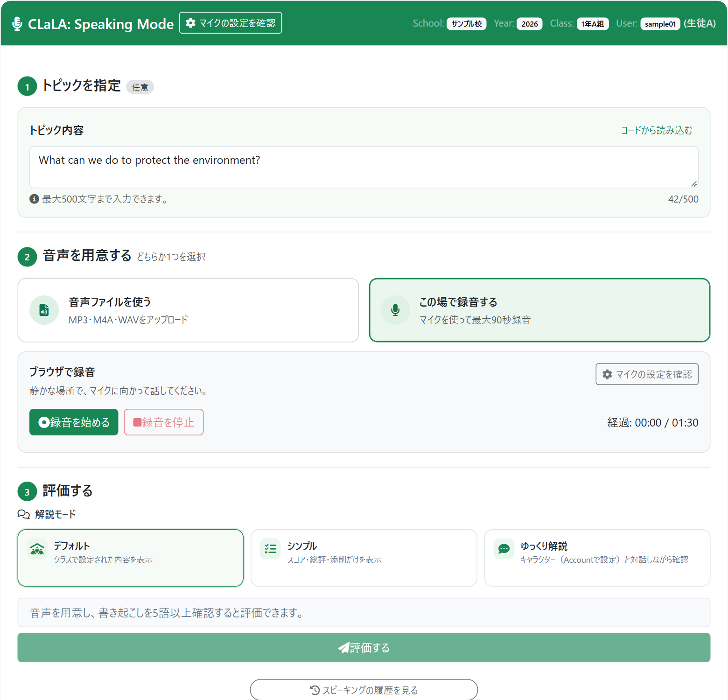This screenshot has width=728, height=700.
Task: Select the この場で録音する option card
Action: tap(539, 310)
